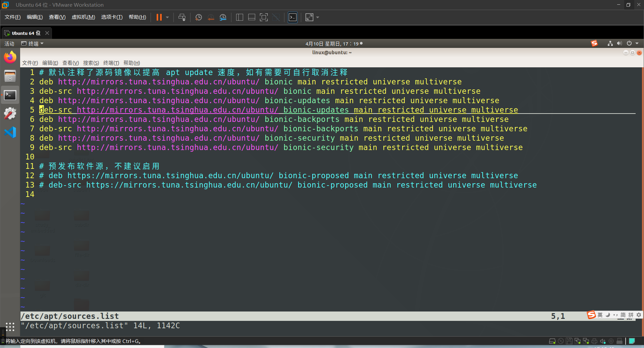Show applications grid at dock bottom
Image resolution: width=644 pixels, height=348 pixels.
10,327
